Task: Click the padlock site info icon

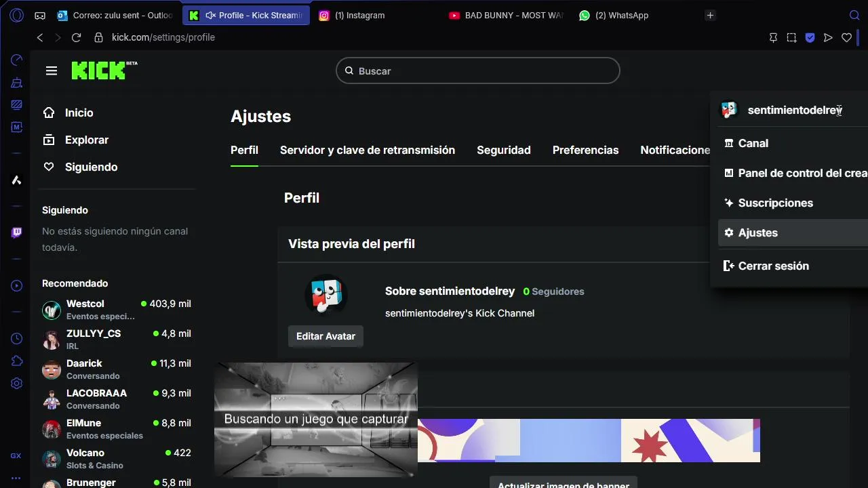Action: click(98, 38)
